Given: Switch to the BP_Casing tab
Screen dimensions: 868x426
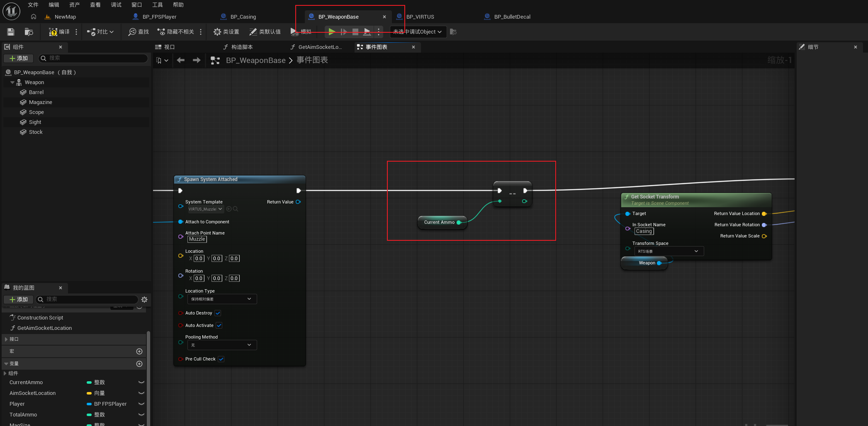Looking at the screenshot, I should pos(243,17).
